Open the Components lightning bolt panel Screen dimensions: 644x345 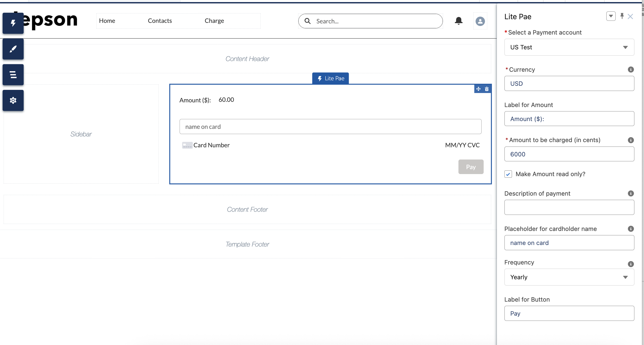[x=13, y=23]
